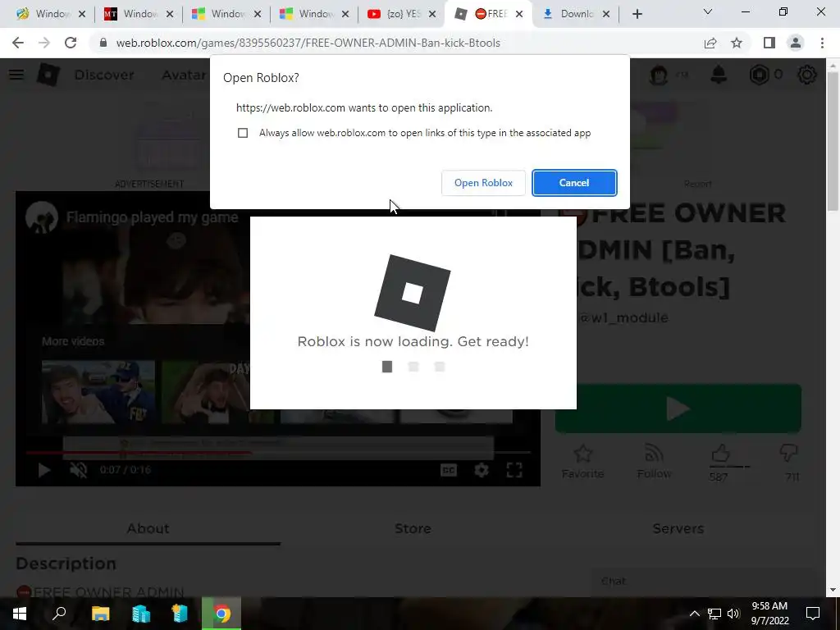Close the YouTube tab

point(432,14)
